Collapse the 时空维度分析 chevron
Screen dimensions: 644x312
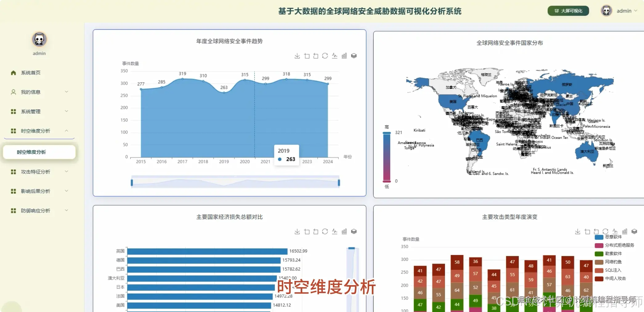pos(67,131)
